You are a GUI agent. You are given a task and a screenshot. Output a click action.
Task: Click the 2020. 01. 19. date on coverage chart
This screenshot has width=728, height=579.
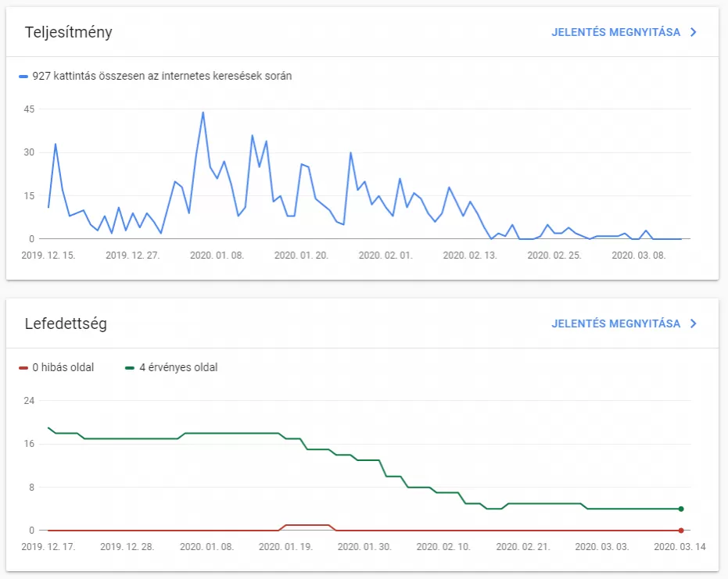pos(285,546)
